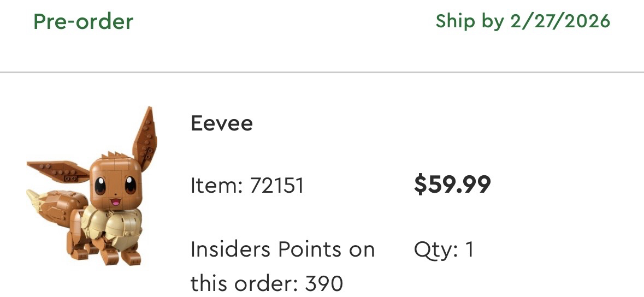This screenshot has width=644, height=297.
Task: Click the $59.99 price
Action: tap(452, 185)
